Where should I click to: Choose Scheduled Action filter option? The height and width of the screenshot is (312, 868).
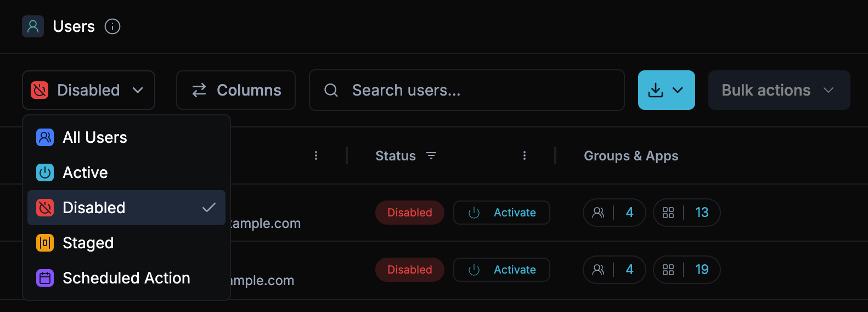(126, 278)
